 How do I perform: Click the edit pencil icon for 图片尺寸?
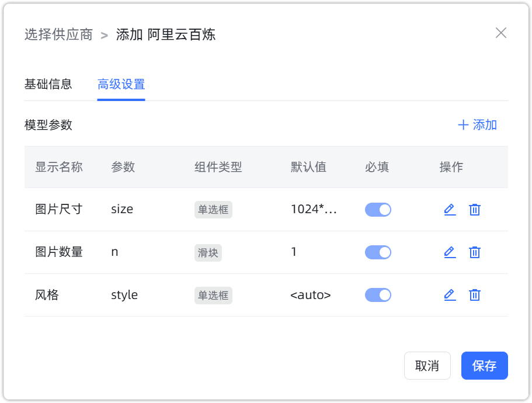(x=450, y=209)
